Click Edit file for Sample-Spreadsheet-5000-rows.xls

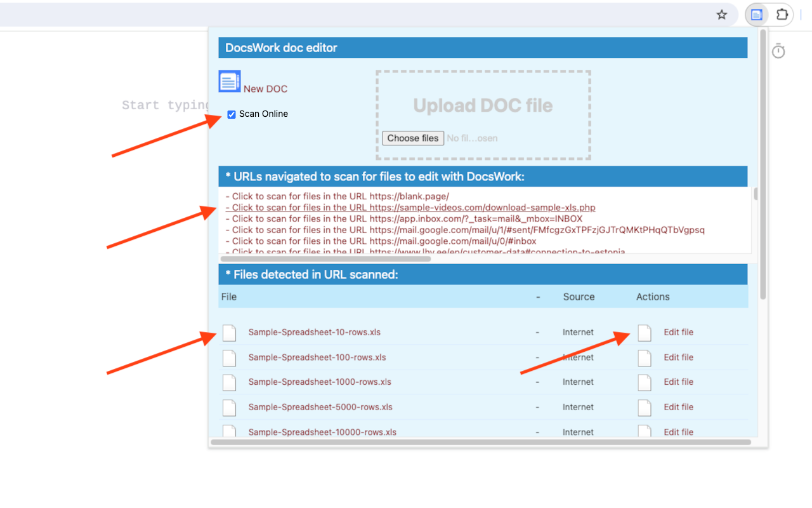[678, 407]
